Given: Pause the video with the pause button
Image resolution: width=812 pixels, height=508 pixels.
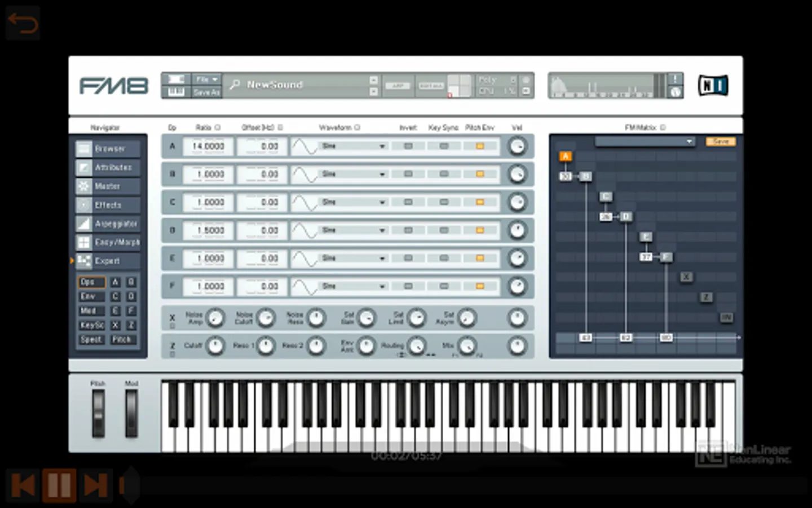Looking at the screenshot, I should click(x=59, y=485).
